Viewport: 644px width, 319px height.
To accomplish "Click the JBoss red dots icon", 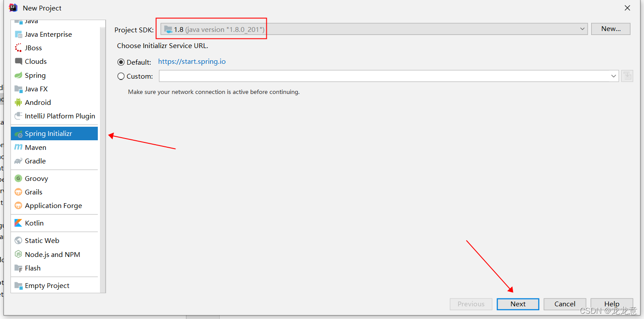I will click(x=18, y=48).
